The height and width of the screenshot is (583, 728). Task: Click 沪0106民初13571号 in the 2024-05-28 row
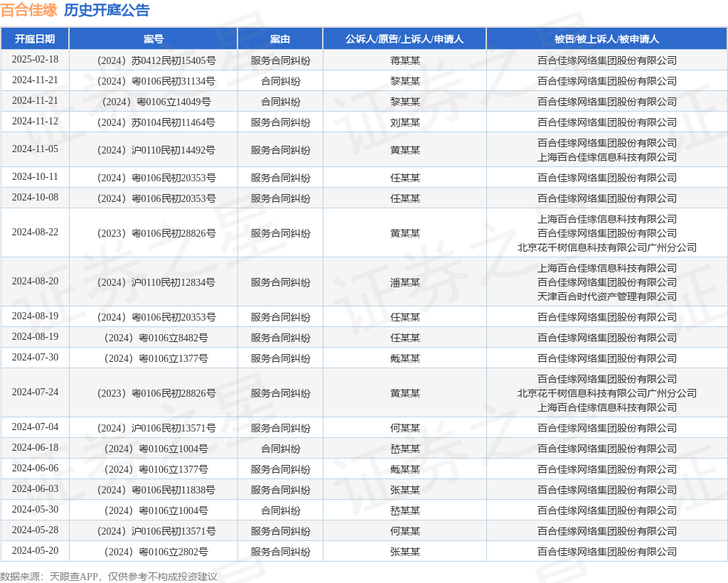click(x=156, y=532)
